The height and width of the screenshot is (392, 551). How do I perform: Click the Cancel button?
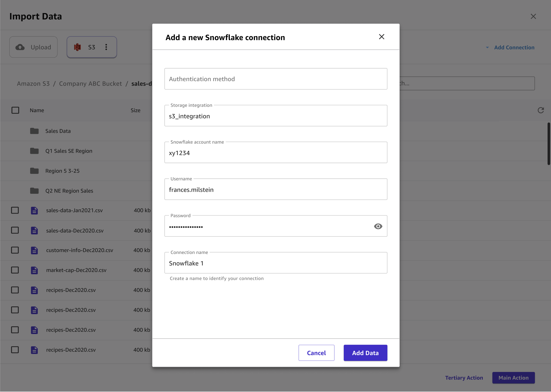point(316,353)
